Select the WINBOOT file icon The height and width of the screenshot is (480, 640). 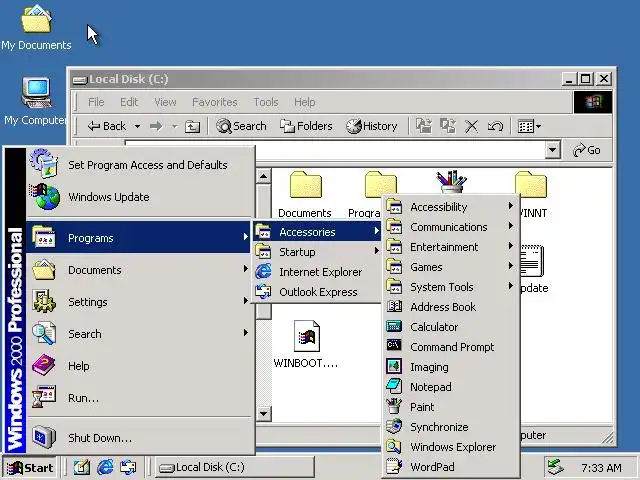pos(306,344)
